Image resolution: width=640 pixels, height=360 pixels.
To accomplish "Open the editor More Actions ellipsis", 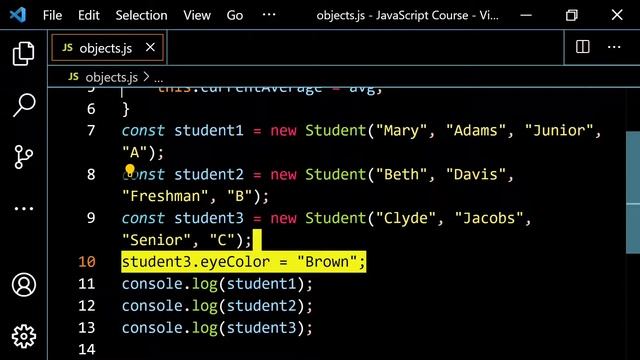I will click(614, 47).
